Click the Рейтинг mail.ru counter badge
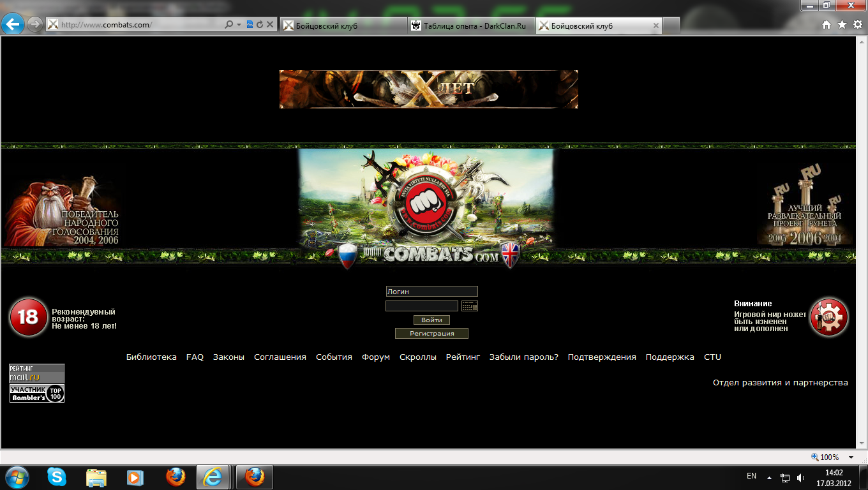Screen dimensions: 868x490 (37, 373)
